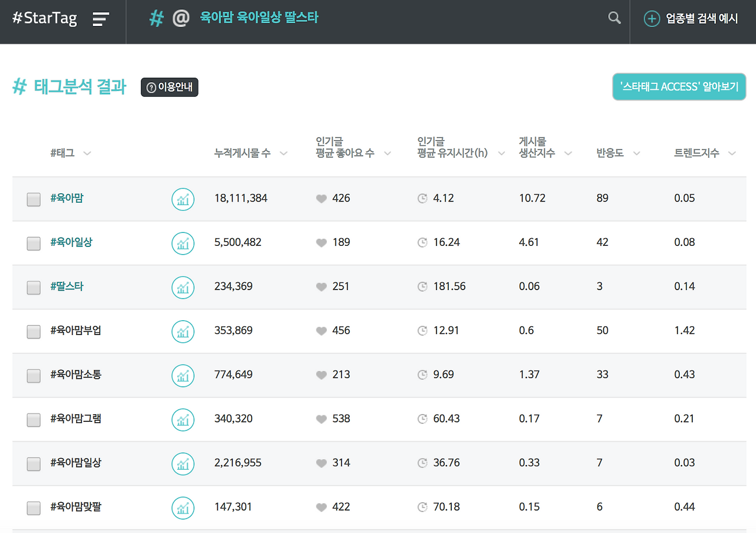The width and height of the screenshot is (756, 533).
Task: Check the #육아일상 row checkbox
Action: click(x=34, y=243)
